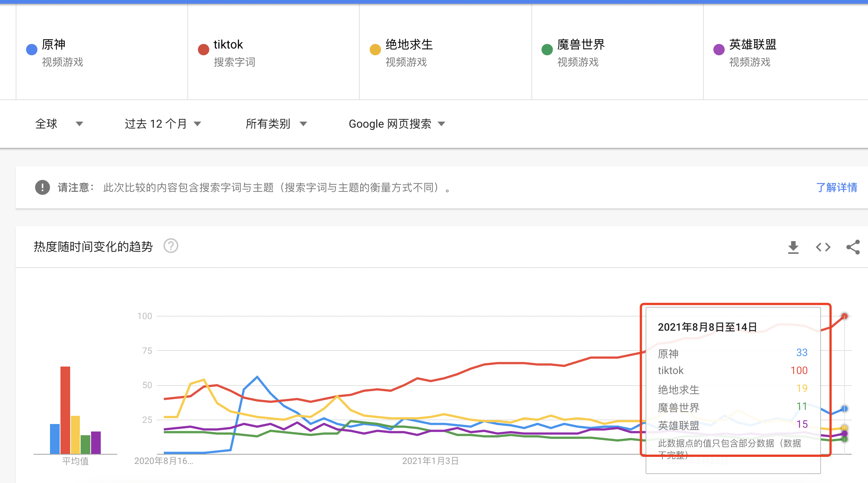Click the 原神 search term card

tap(102, 52)
